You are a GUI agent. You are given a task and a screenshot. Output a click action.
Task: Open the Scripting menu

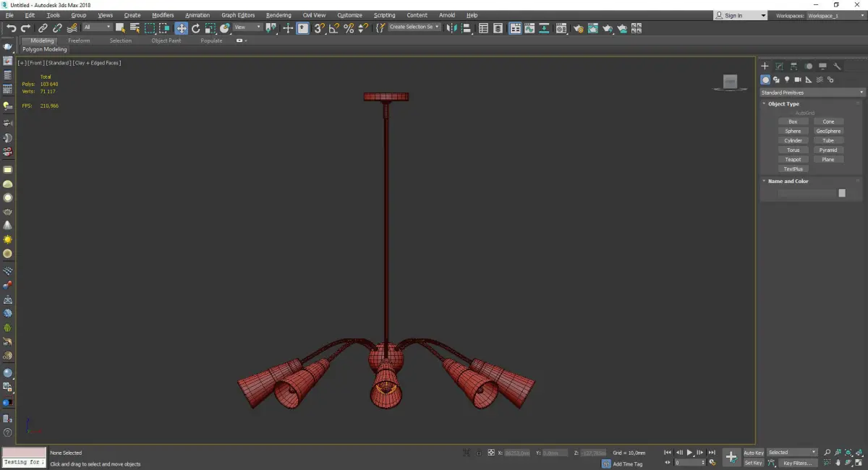384,15
